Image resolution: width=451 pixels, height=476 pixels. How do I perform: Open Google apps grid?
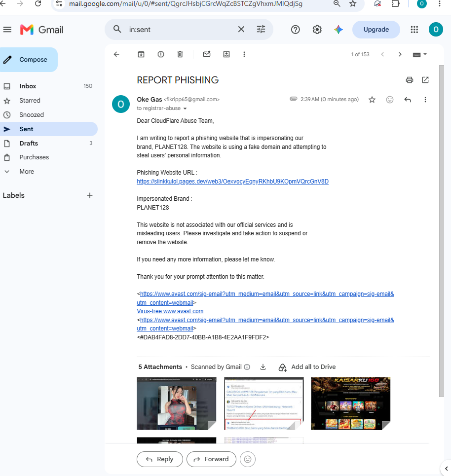point(414,30)
